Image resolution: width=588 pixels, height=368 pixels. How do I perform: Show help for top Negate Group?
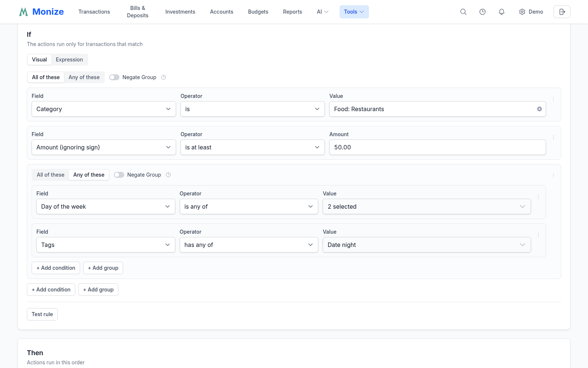(x=164, y=77)
